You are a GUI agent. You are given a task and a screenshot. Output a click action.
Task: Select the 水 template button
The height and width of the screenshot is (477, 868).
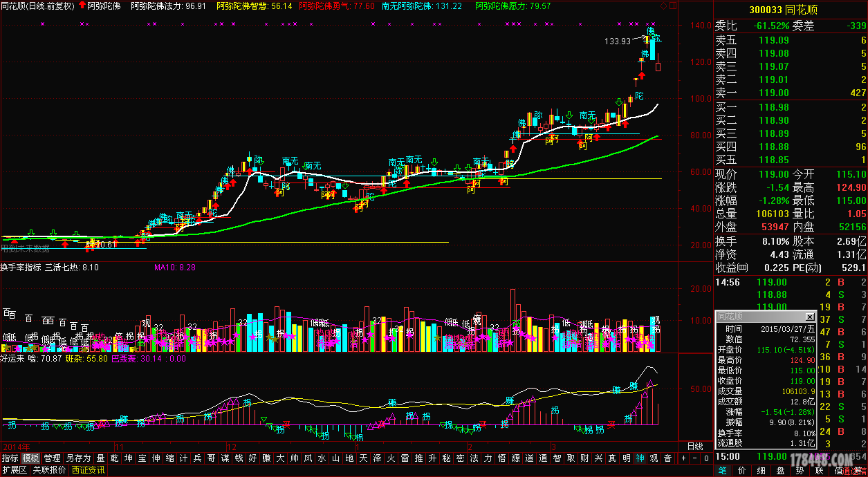point(322,458)
